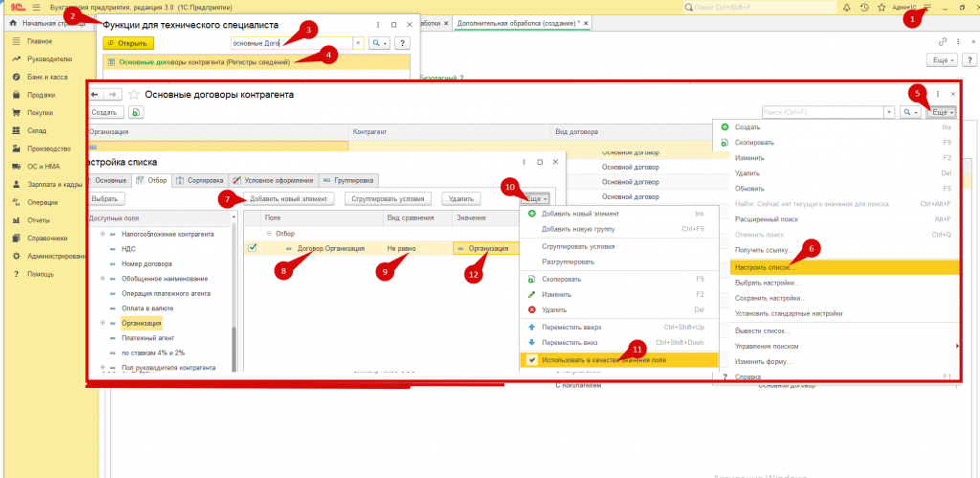Open Продажи sidebar section
The image size is (980, 478).
click(41, 95)
